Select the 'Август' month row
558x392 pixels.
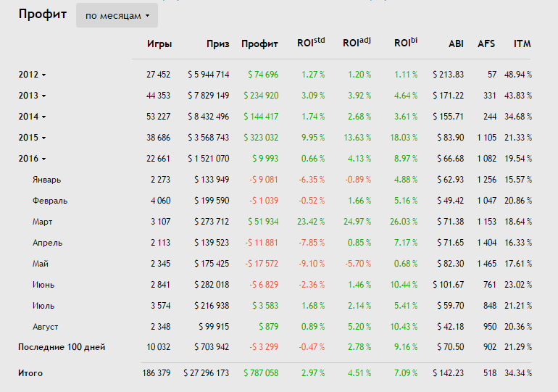[x=45, y=327]
